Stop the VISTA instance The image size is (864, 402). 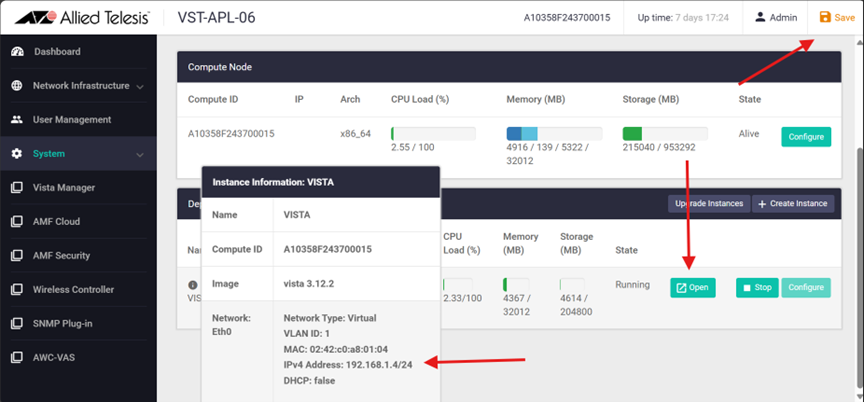(757, 287)
